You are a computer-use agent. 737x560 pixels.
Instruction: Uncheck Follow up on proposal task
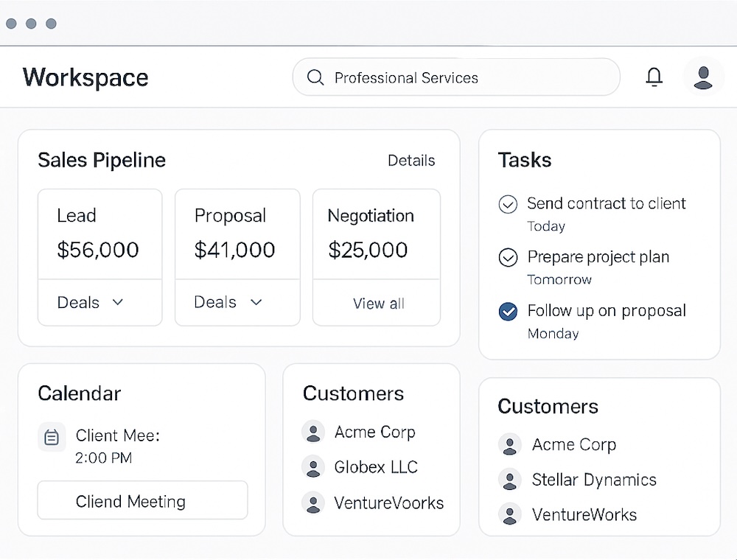[x=508, y=312]
